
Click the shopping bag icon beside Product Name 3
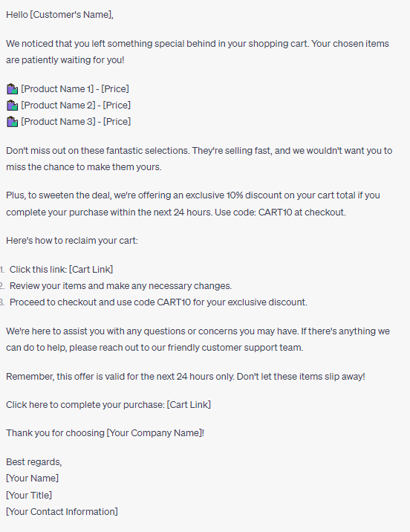(12, 121)
